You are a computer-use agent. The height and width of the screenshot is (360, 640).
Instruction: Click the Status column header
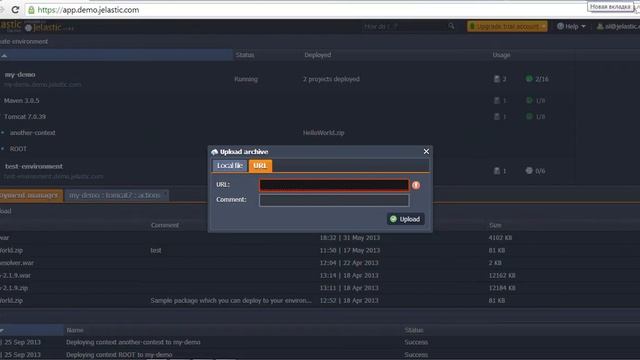click(x=245, y=55)
